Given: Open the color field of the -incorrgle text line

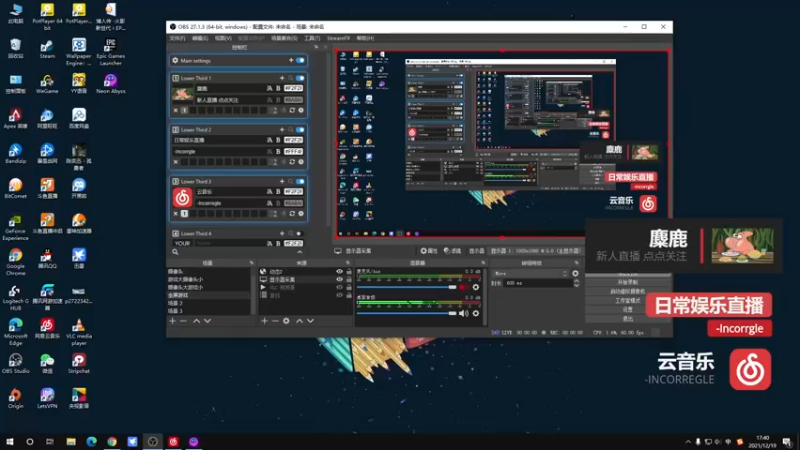Looking at the screenshot, I should [293, 152].
